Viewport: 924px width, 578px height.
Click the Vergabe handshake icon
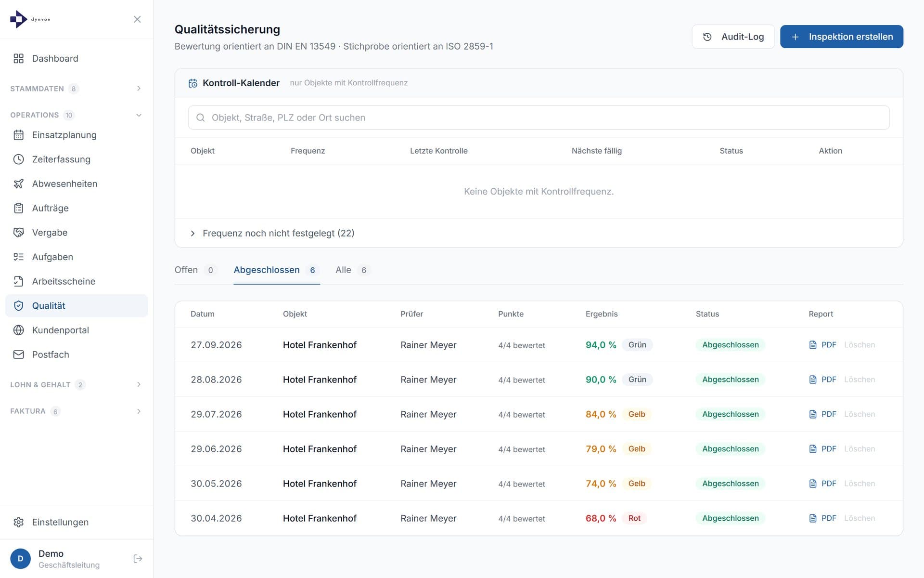coord(18,233)
